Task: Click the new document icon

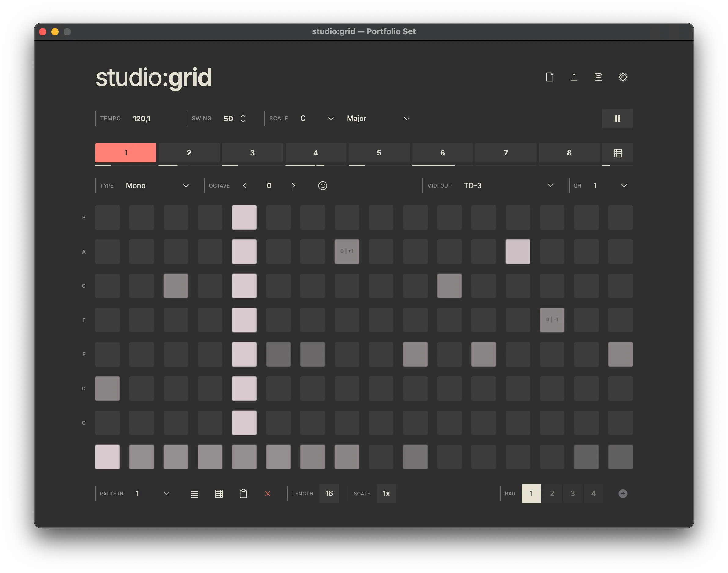Action: point(549,77)
